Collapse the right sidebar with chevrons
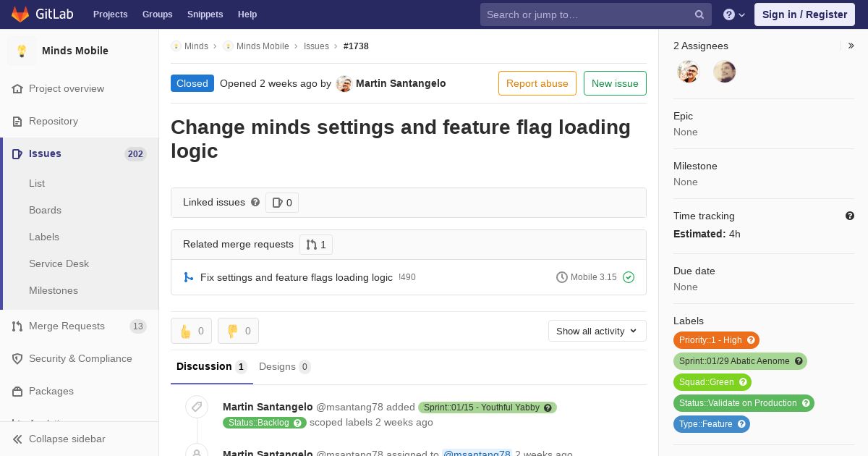The image size is (868, 456). [851, 46]
